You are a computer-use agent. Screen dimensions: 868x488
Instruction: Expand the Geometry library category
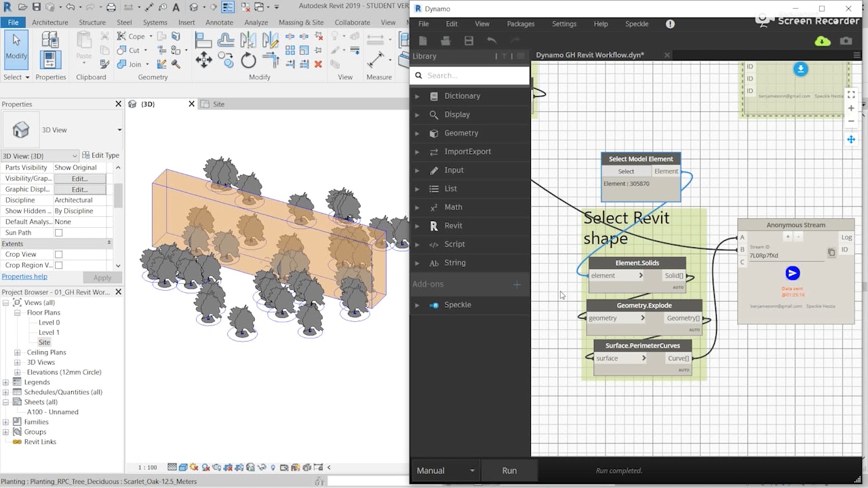[x=417, y=134]
